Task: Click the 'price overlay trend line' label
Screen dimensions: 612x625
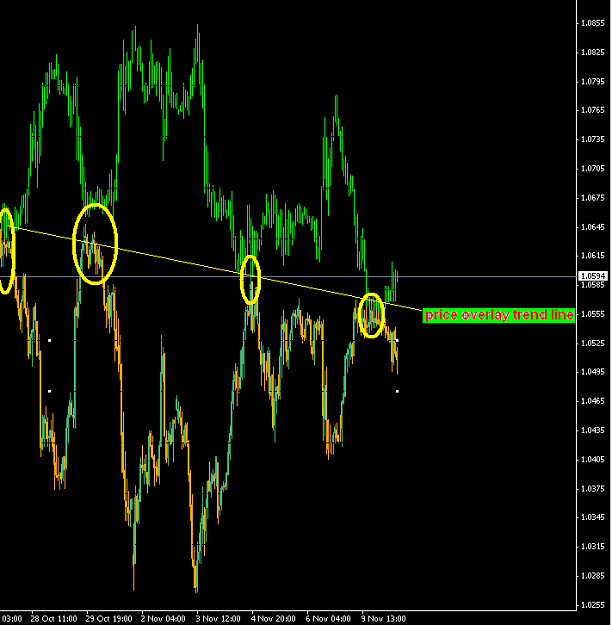Action: (498, 315)
